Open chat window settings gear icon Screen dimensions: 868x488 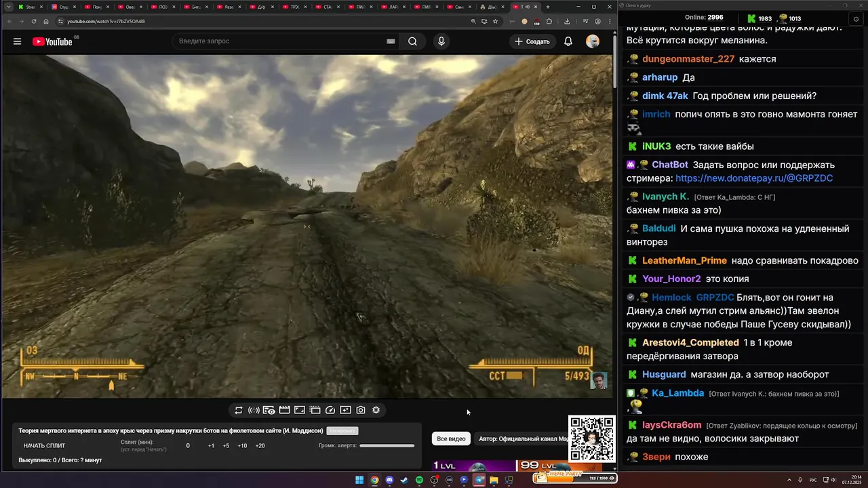(856, 19)
